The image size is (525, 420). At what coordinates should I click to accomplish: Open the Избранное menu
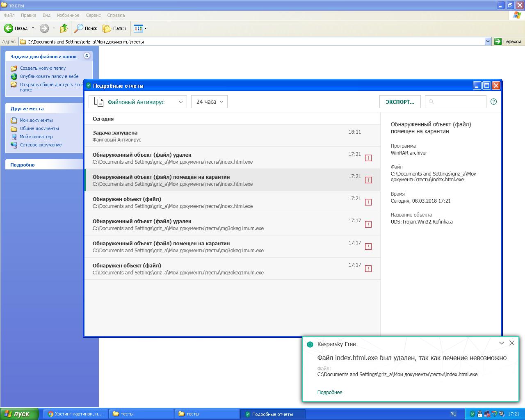68,15
